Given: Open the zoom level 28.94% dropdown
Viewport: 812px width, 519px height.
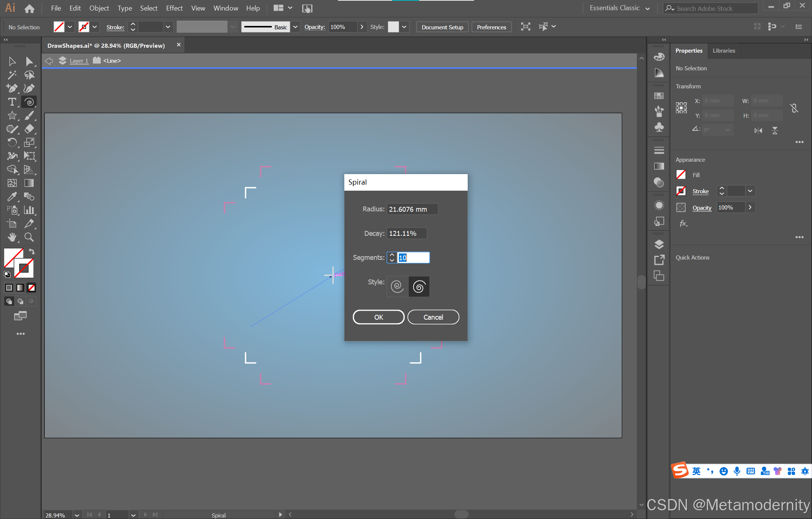Looking at the screenshot, I should 77,515.
